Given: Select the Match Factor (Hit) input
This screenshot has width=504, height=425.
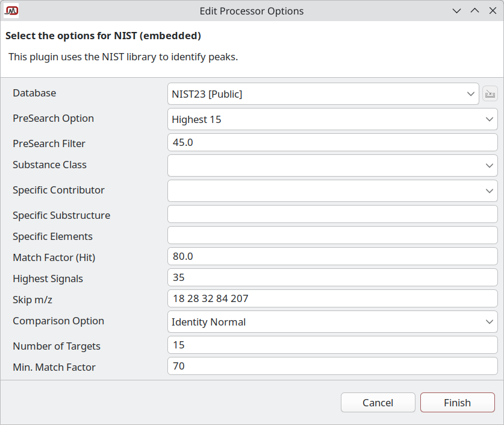Looking at the screenshot, I should [x=332, y=257].
